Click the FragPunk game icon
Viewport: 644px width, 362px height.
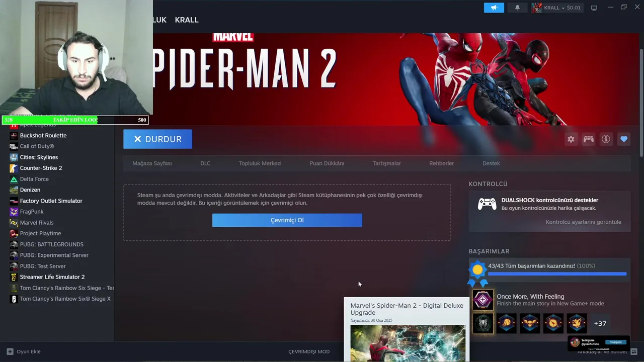click(x=14, y=212)
